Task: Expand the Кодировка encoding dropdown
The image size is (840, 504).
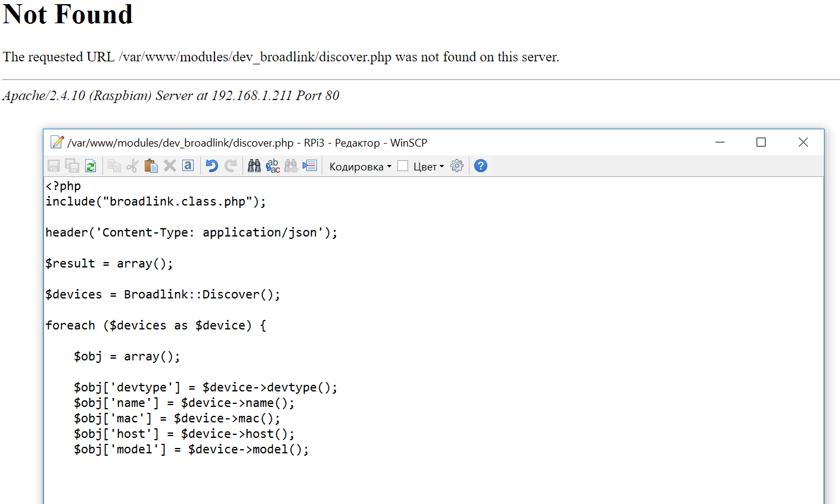Action: click(x=360, y=167)
